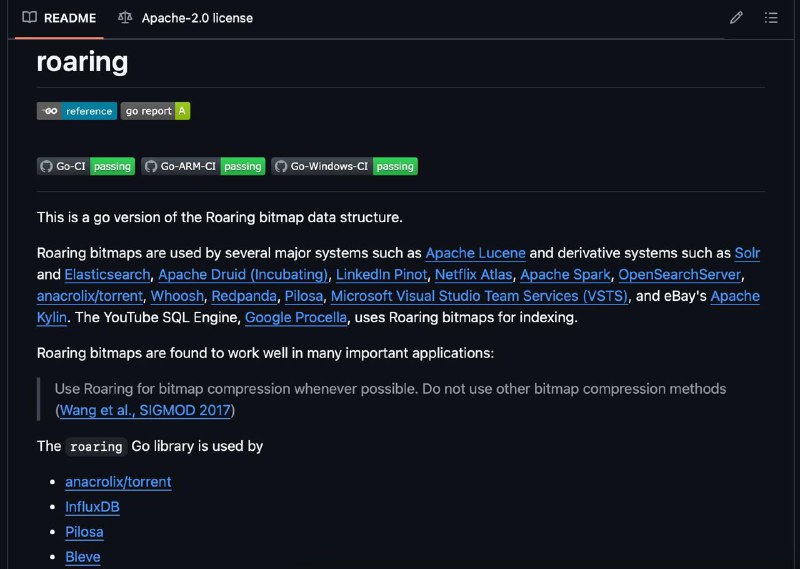Open the Redpanda link
800x569 pixels.
click(x=244, y=296)
